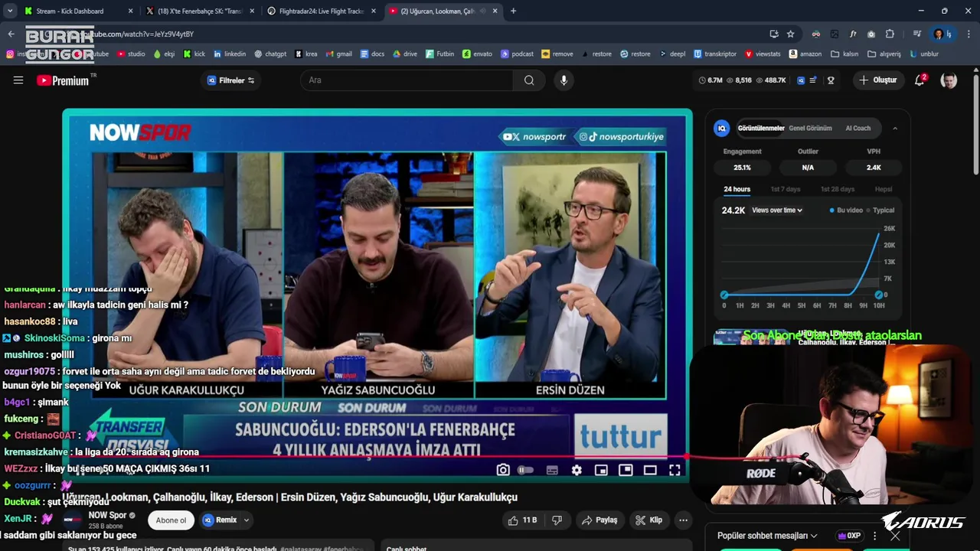Select the 1st 7 days range tab
Image resolution: width=980 pixels, height=551 pixels.
tap(785, 189)
